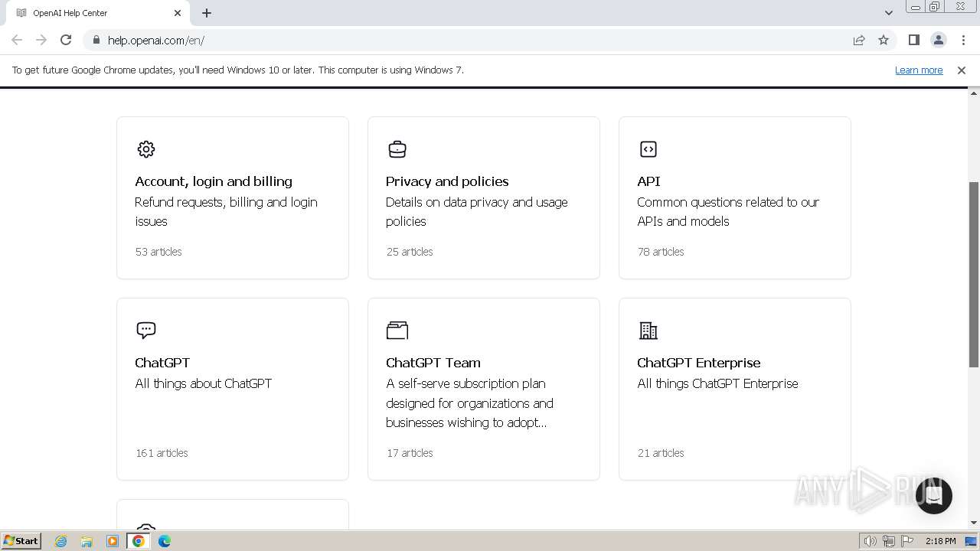Screen dimensions: 980x551
Task: Dismiss the Chrome update notification bar
Action: click(962, 70)
